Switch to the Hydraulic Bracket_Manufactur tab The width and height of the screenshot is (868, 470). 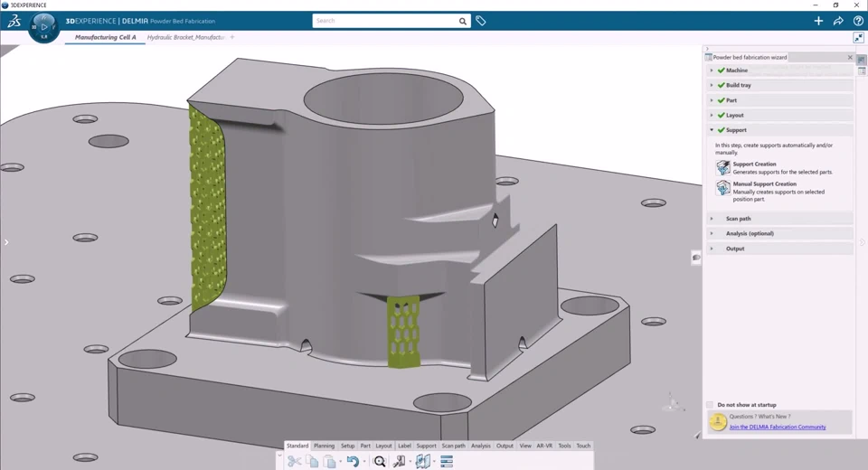(x=186, y=37)
